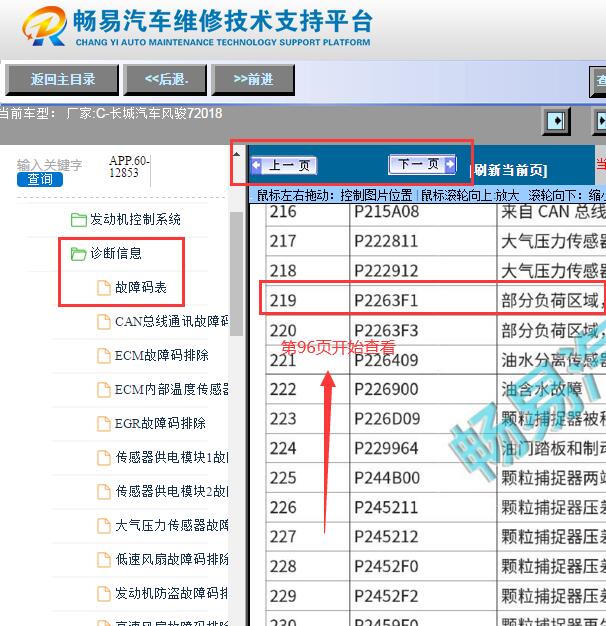This screenshot has height=626, width=606.
Task: Select fault code P226900
Action: coord(386,389)
